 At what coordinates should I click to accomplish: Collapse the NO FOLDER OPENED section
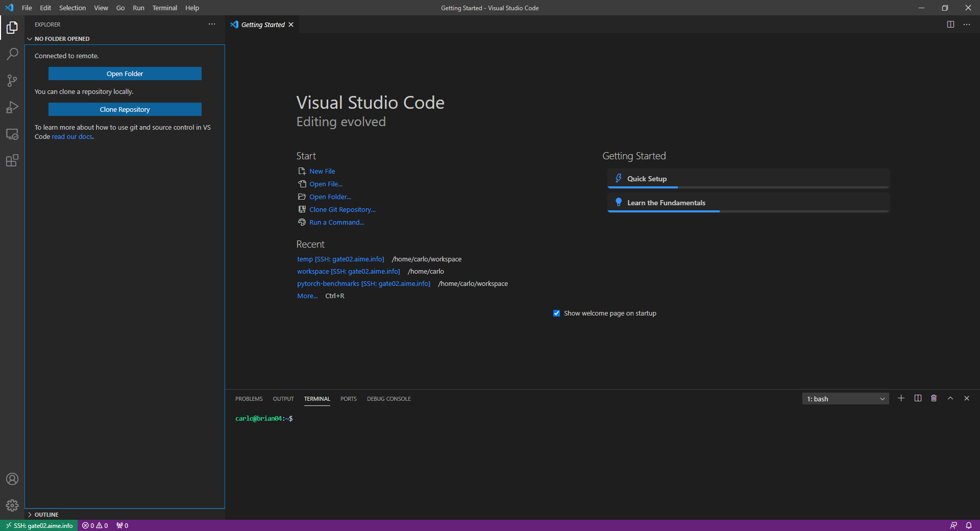[x=125, y=39]
